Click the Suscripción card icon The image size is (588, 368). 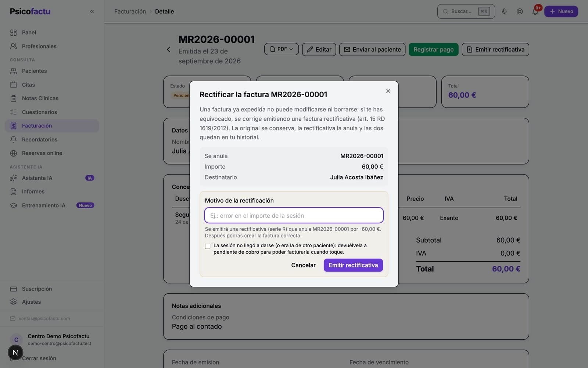(14, 289)
